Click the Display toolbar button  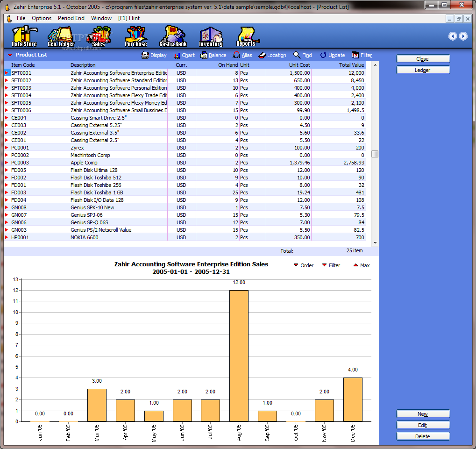pos(154,55)
